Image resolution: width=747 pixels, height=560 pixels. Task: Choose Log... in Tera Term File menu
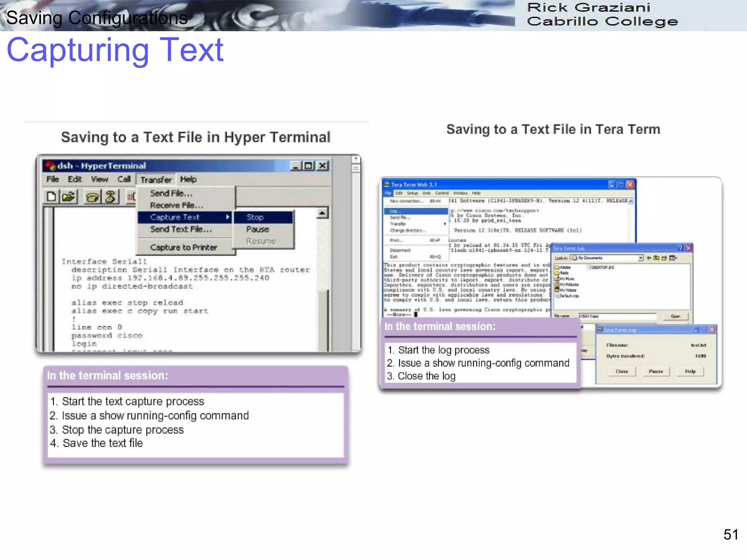click(415, 211)
